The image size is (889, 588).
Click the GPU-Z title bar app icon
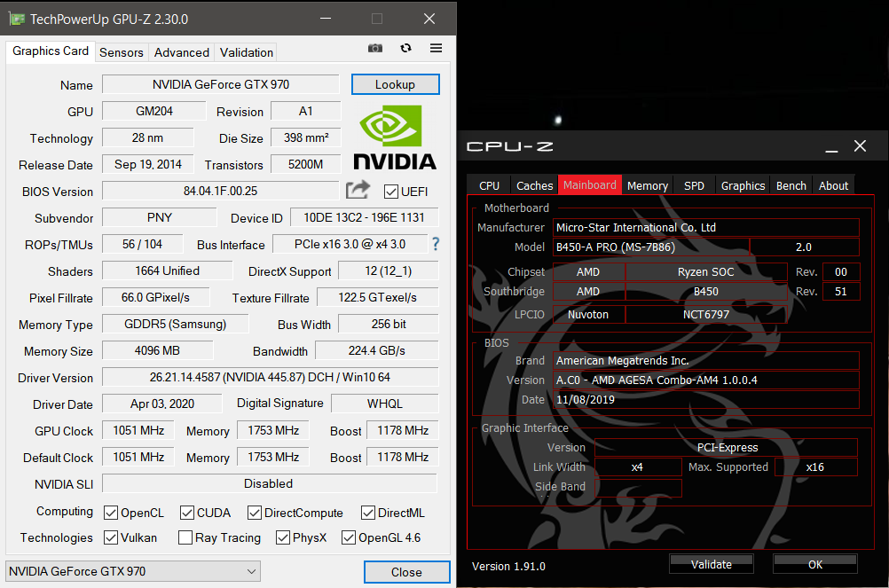(x=17, y=19)
